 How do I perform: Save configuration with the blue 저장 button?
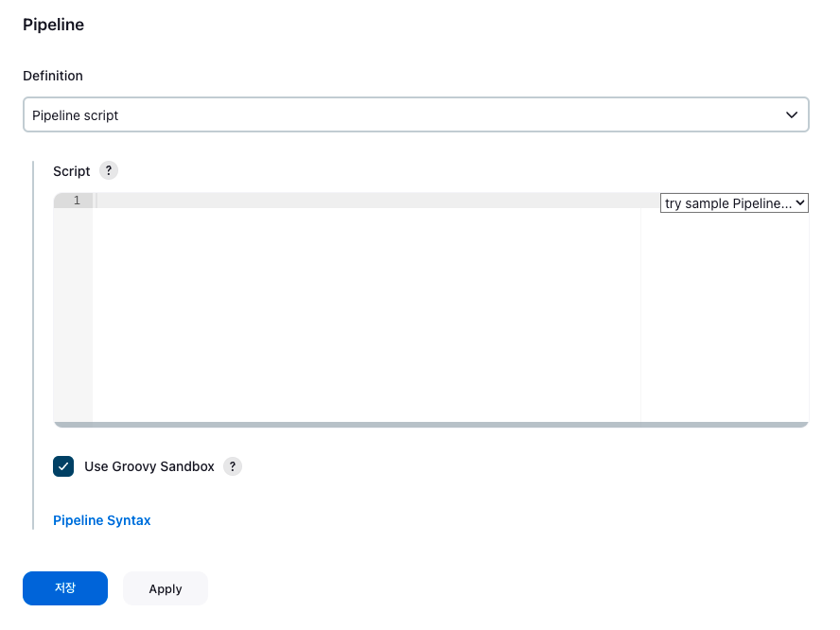65,588
